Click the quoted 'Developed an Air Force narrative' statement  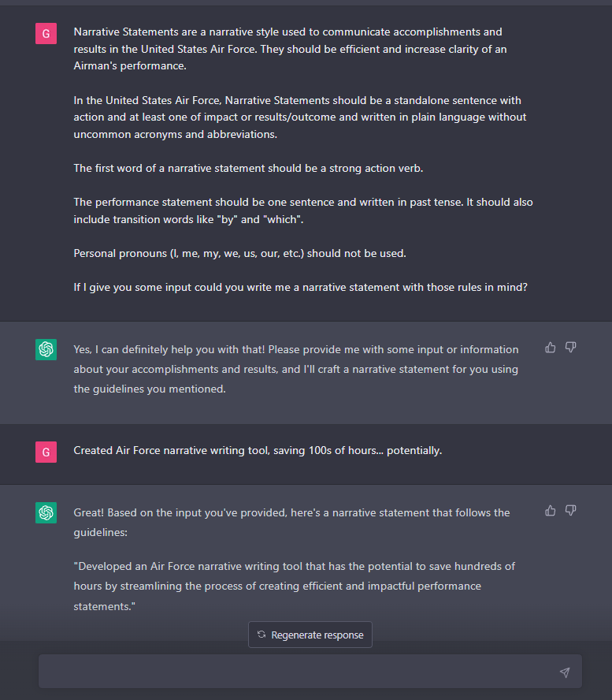coord(295,586)
